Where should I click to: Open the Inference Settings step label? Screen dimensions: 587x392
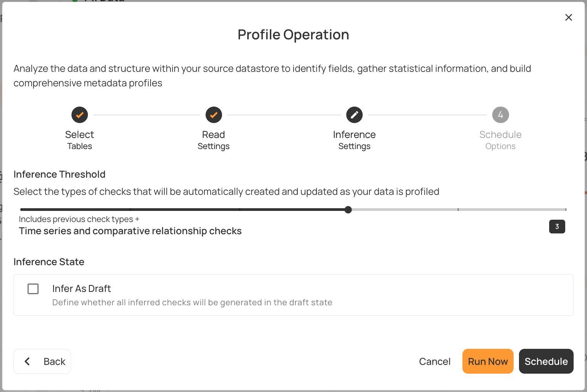pos(354,140)
